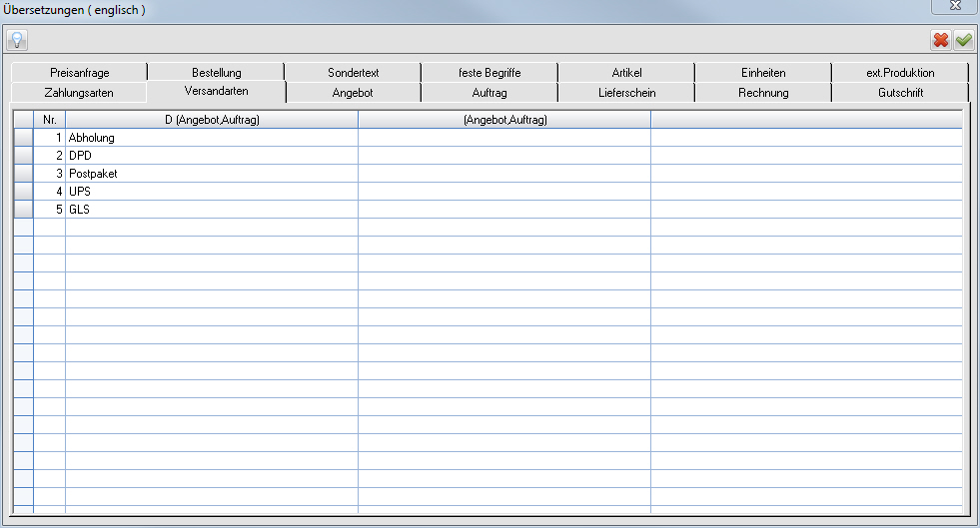The width and height of the screenshot is (980, 528).
Task: Click the translation field for Abholung
Action: tap(504, 138)
